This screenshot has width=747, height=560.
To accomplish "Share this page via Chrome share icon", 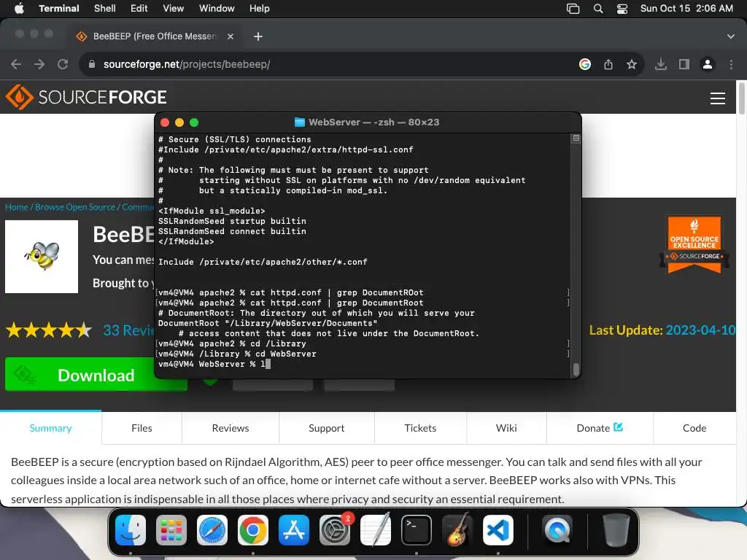I will point(608,64).
